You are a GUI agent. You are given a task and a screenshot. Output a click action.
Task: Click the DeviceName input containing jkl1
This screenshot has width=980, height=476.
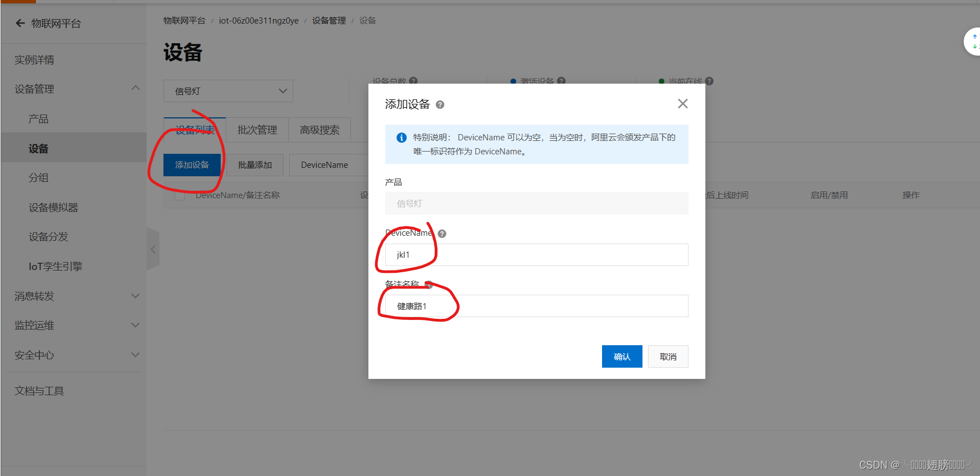[x=537, y=255]
